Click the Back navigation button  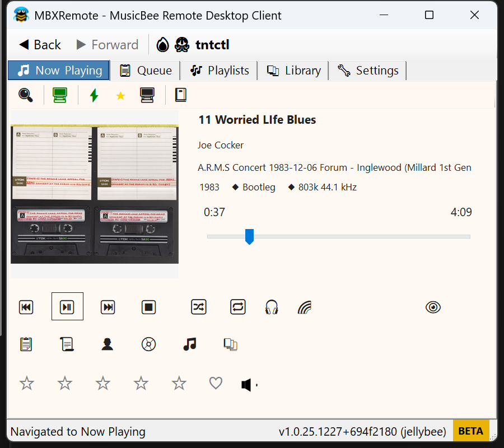[x=39, y=44]
